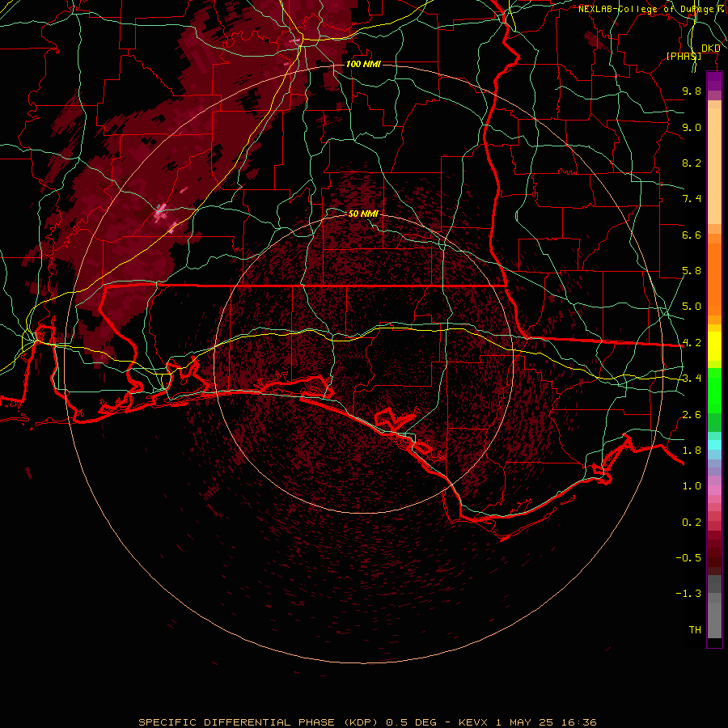Click the 1.8 scale value
This screenshot has height=728, width=728.
click(x=692, y=451)
